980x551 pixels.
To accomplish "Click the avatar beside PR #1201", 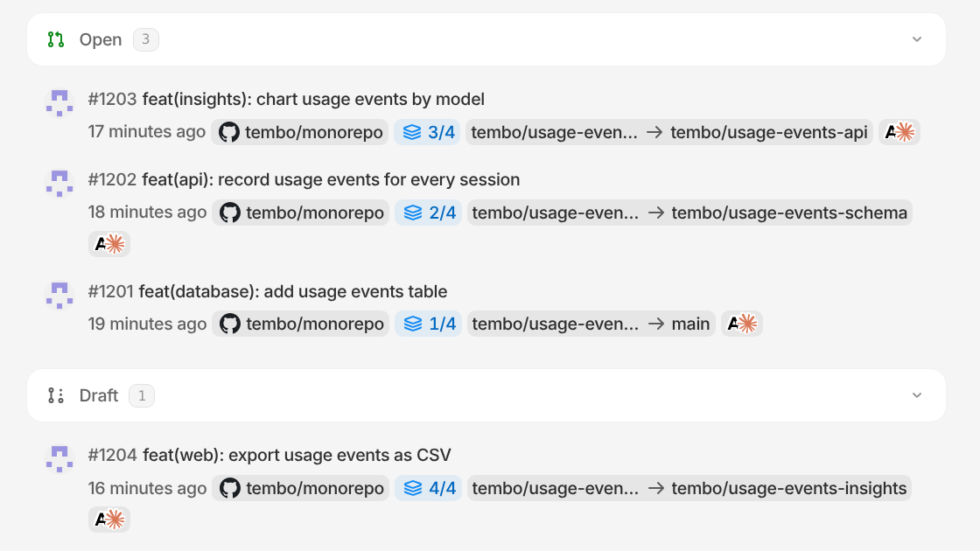I will 59,295.
